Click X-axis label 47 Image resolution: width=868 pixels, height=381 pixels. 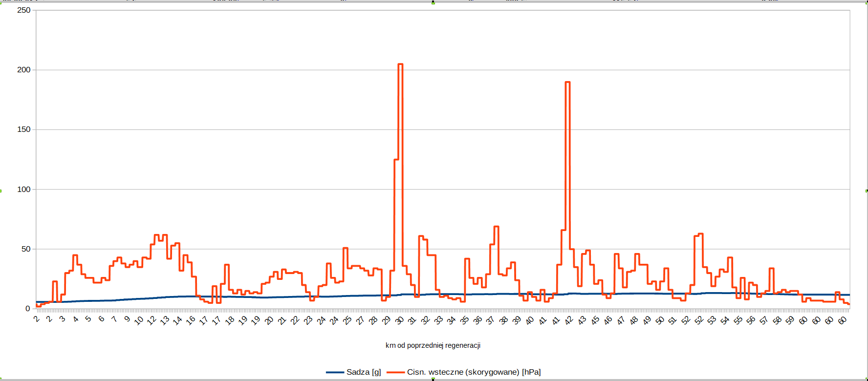621,320
